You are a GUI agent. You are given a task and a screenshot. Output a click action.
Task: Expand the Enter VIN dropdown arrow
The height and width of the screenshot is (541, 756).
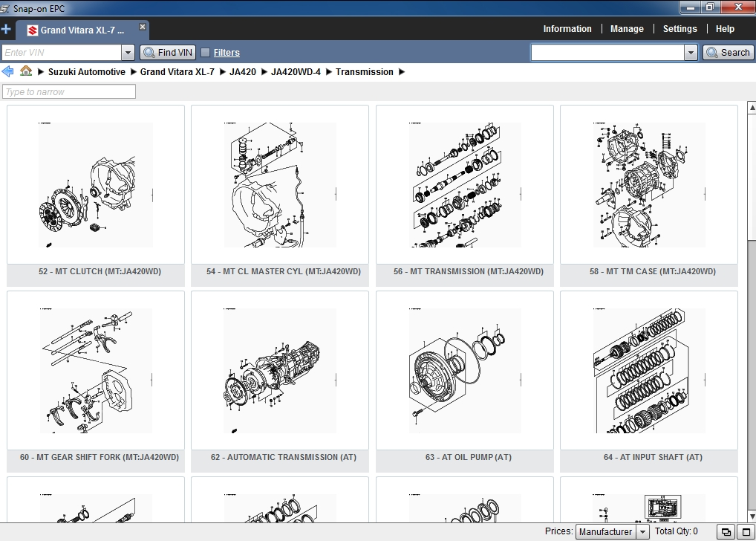[x=128, y=53]
